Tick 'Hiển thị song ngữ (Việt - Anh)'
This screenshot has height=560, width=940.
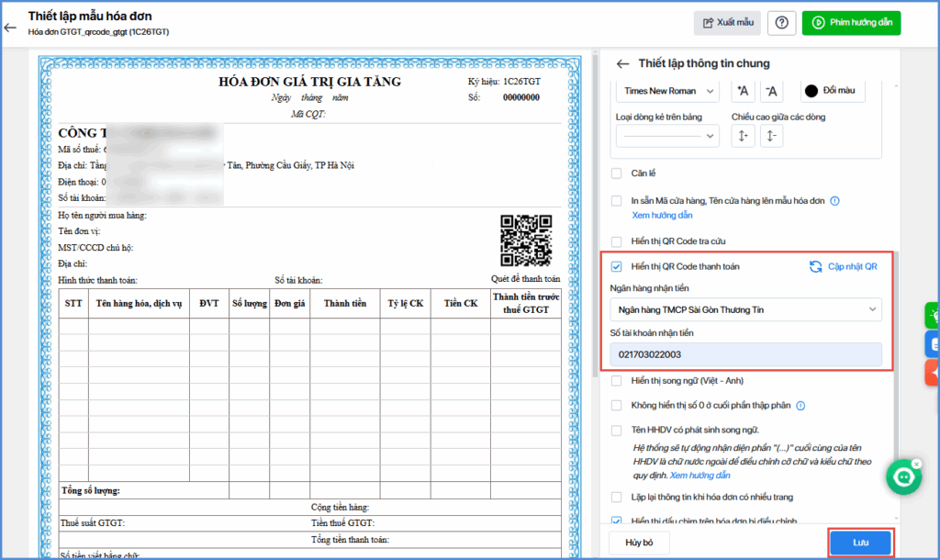617,380
